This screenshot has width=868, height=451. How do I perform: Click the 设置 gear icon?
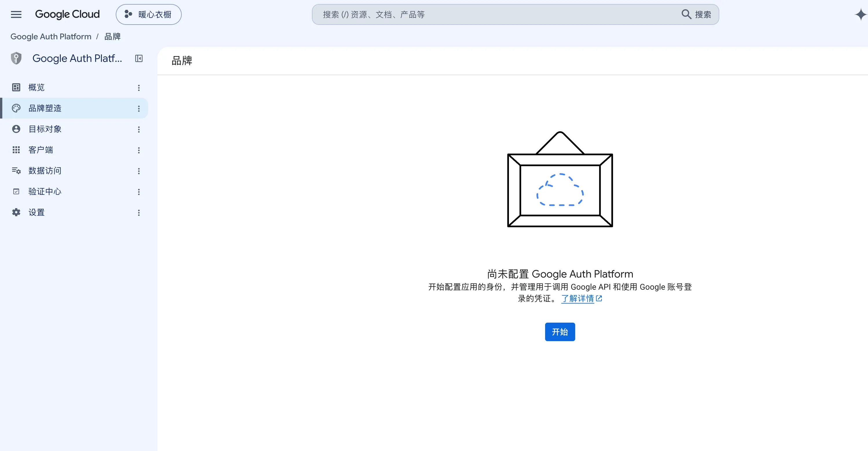(16, 213)
